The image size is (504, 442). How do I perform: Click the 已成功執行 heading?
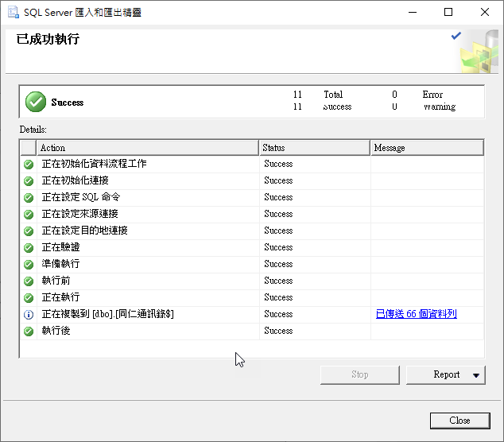point(48,39)
